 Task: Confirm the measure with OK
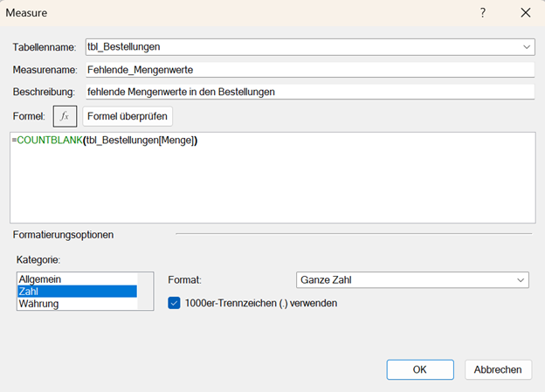[x=419, y=369]
